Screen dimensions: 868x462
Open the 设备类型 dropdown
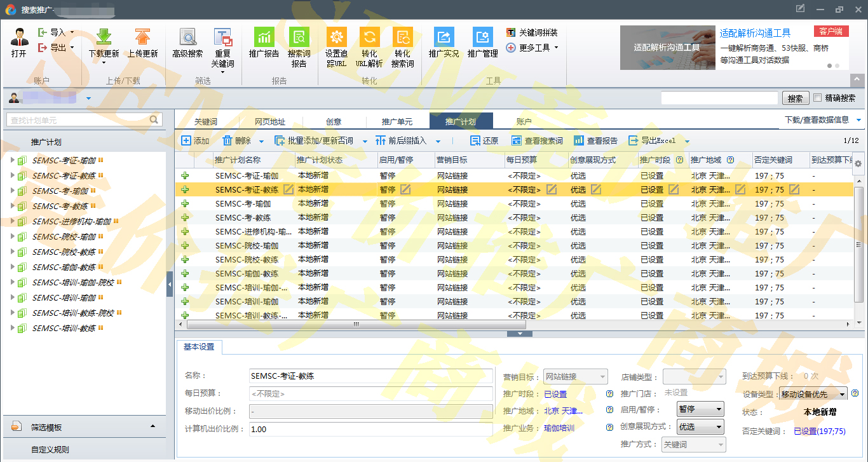pos(813,395)
